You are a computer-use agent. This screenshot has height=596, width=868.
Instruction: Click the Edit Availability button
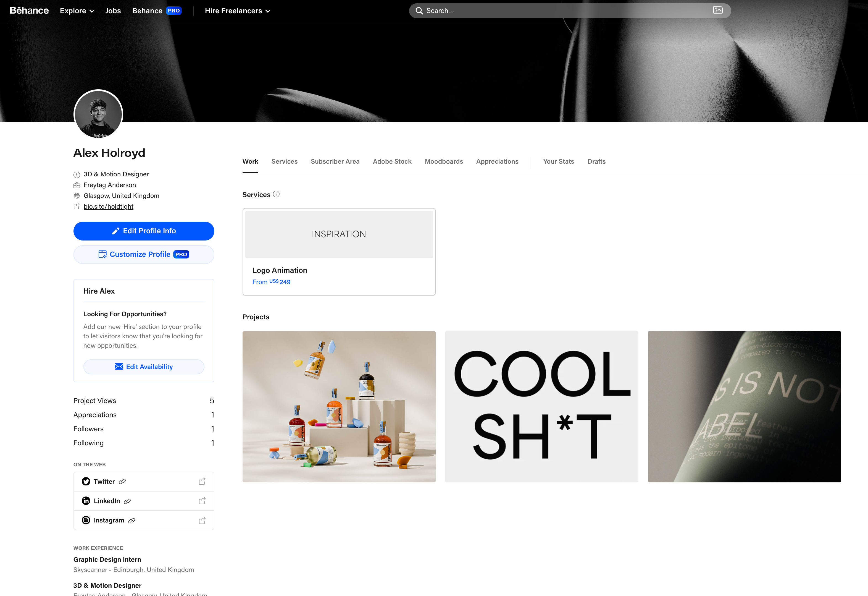tap(144, 367)
